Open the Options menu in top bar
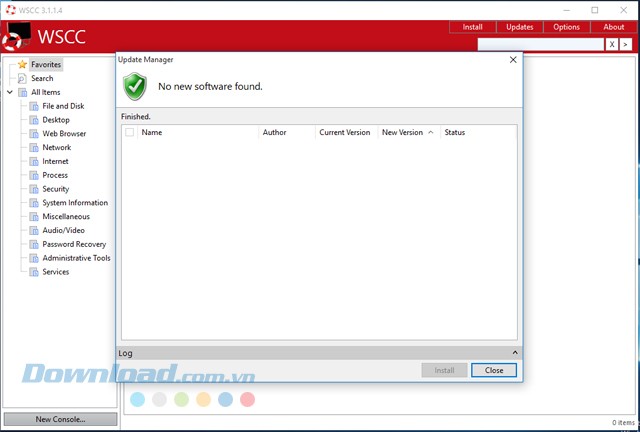 click(567, 27)
